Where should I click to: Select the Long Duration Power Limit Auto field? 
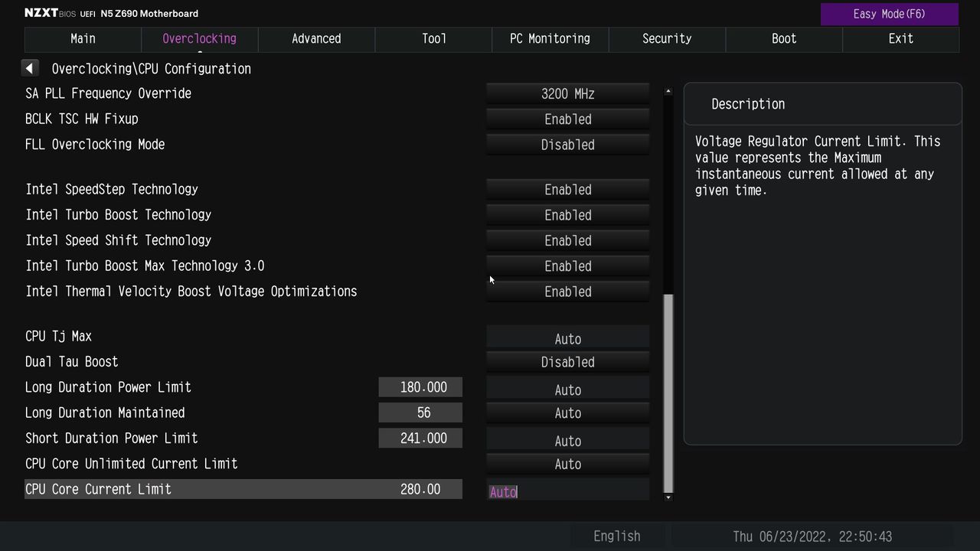click(x=568, y=390)
